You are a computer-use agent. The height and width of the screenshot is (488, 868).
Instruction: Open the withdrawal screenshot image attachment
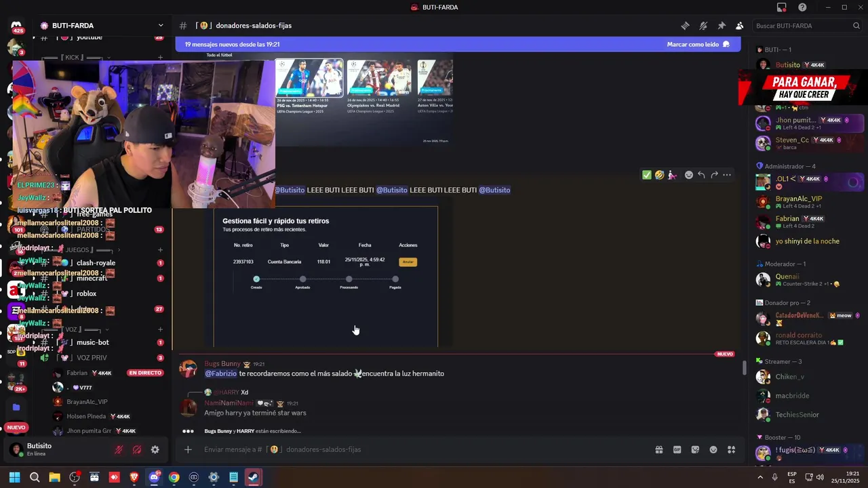pyautogui.click(x=325, y=277)
